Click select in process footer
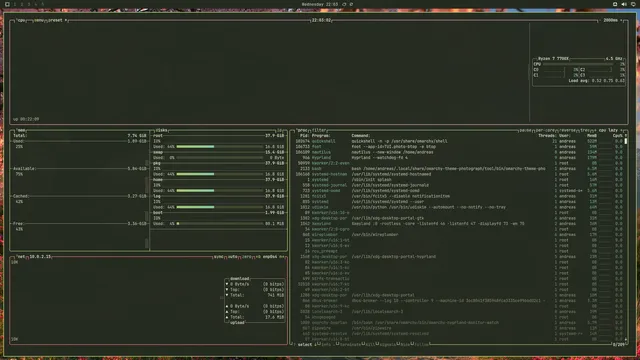The image size is (640, 360). tap(305, 344)
